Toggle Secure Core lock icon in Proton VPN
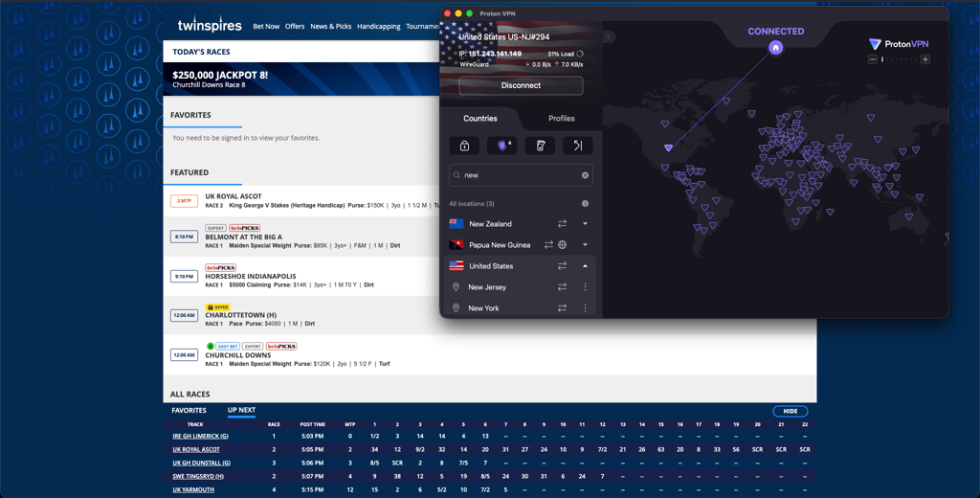 464,146
